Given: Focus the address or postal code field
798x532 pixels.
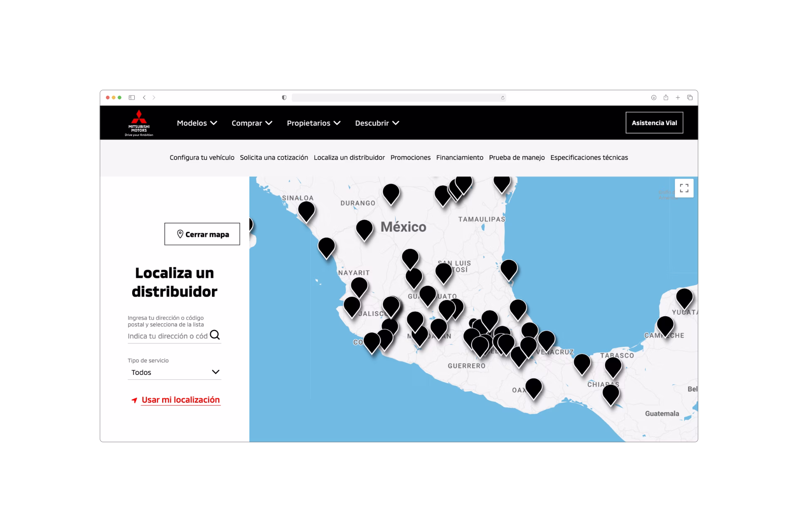Looking at the screenshot, I should pyautogui.click(x=167, y=336).
